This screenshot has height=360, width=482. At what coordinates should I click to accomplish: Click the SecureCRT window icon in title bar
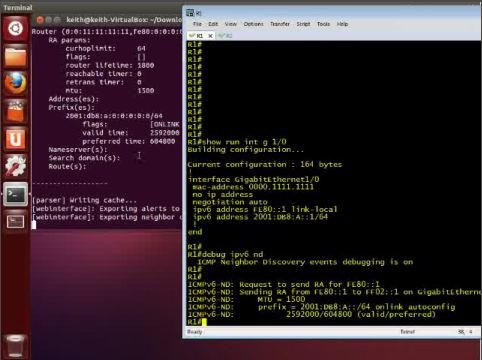click(190, 13)
